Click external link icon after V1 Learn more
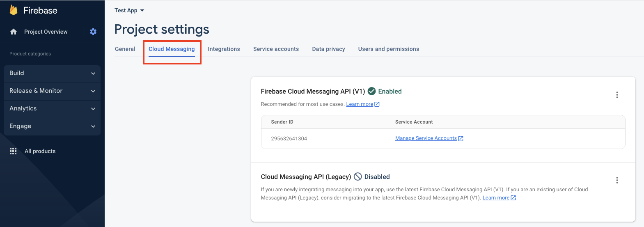 [x=377, y=104]
